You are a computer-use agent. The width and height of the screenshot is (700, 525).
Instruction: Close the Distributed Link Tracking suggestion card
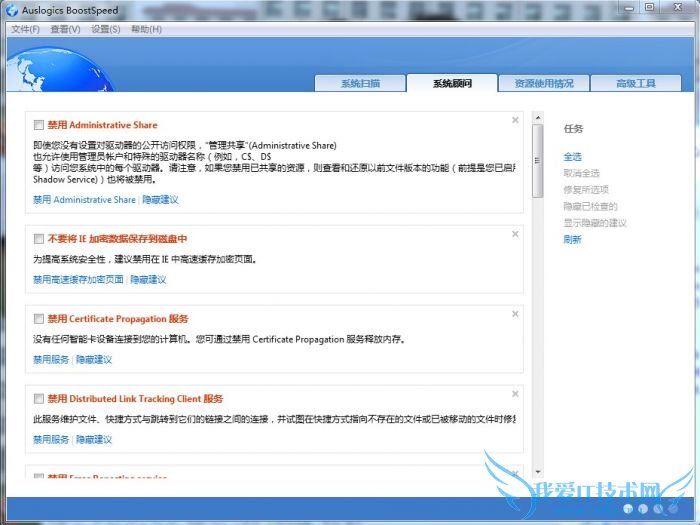(x=515, y=394)
